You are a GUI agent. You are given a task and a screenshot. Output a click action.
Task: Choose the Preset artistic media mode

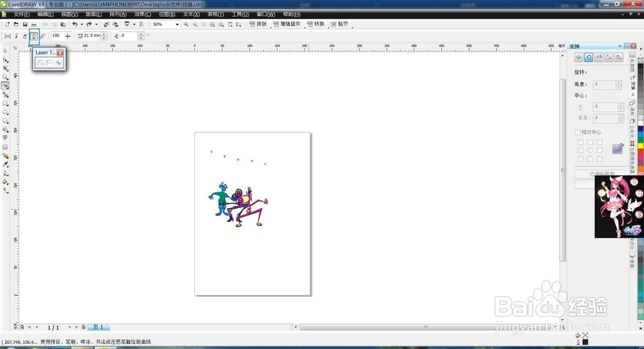(x=7, y=36)
